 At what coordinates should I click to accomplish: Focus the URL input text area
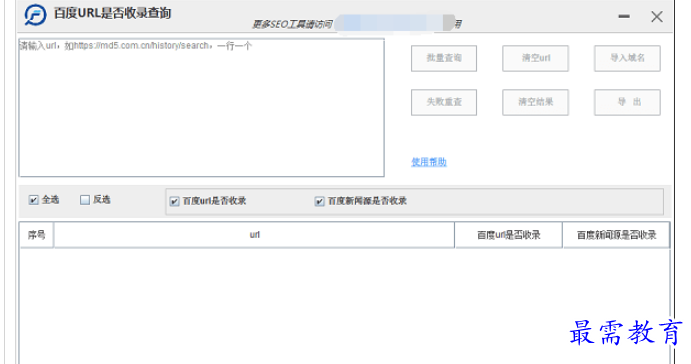(201, 108)
